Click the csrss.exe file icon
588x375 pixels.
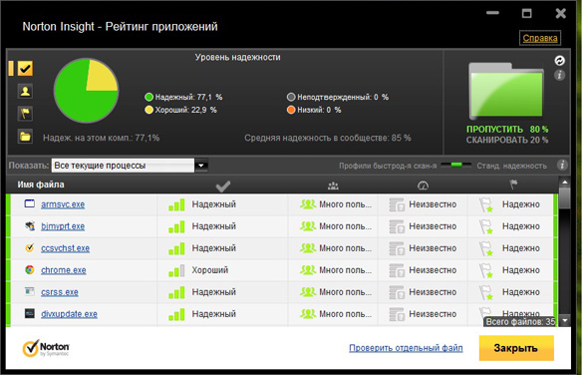point(30,291)
